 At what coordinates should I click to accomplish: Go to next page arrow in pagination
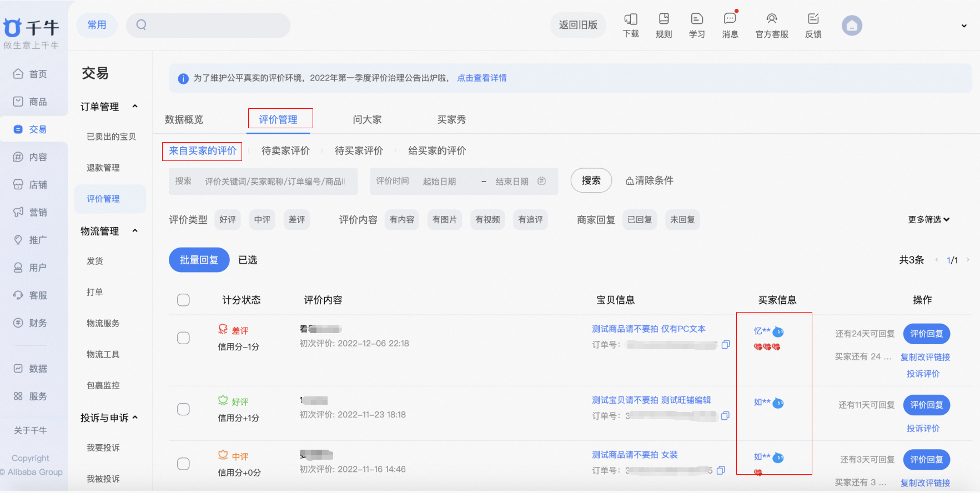tap(968, 260)
